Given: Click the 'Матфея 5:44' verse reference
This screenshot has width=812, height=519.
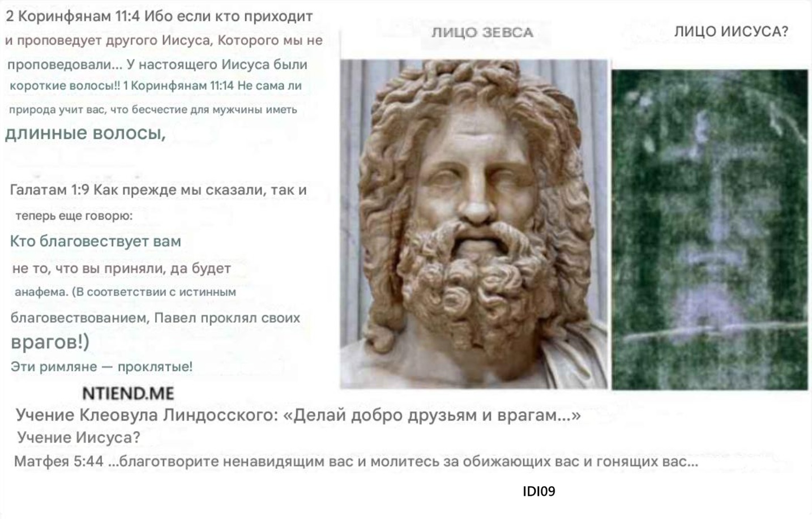Looking at the screenshot, I should [x=59, y=461].
